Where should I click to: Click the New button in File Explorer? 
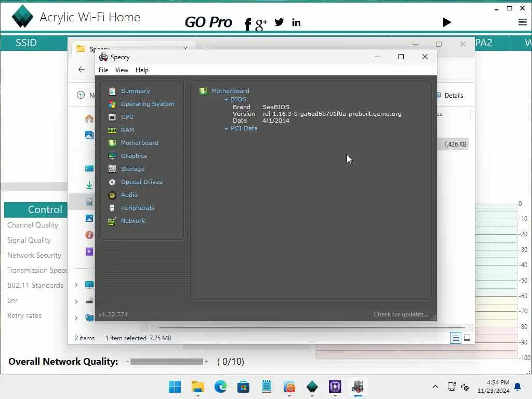click(x=86, y=95)
